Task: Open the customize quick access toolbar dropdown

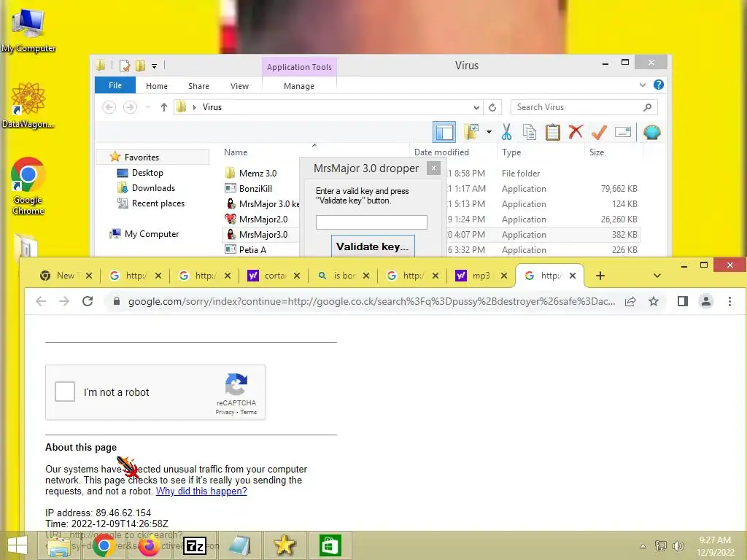Action: tap(154, 66)
